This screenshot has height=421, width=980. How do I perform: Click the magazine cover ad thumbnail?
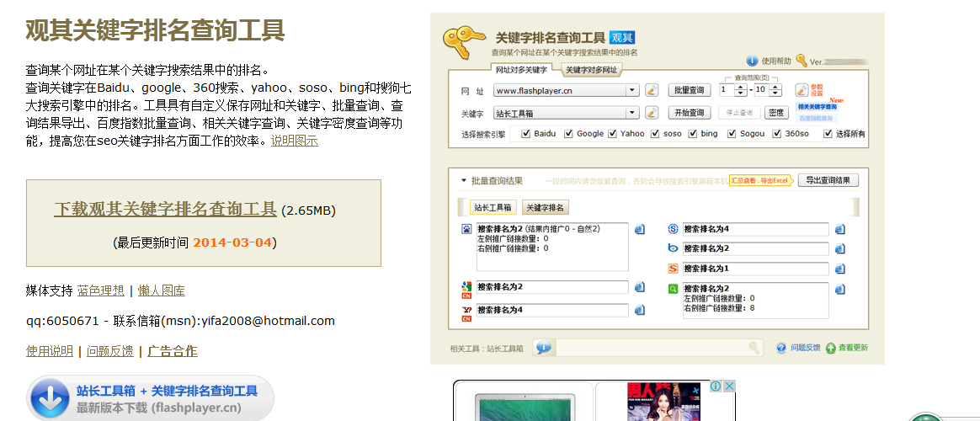pyautogui.click(x=663, y=402)
